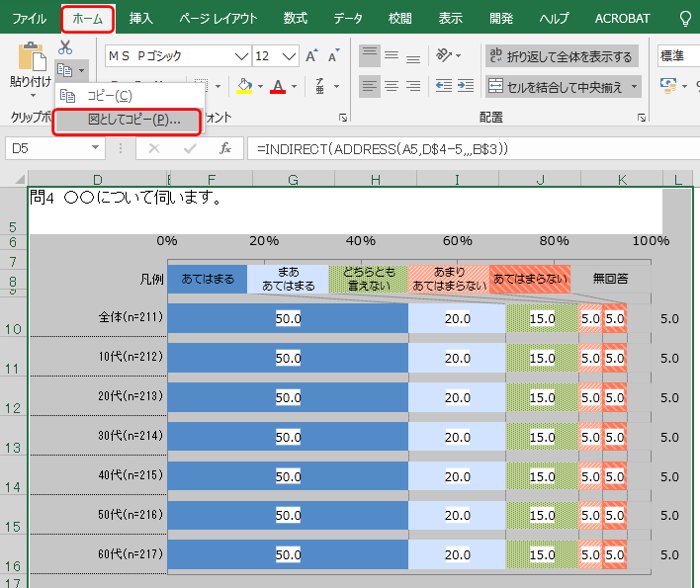Image resolution: width=700 pixels, height=588 pixels.
Task: Decrease font size with small A icon
Action: click(x=334, y=55)
